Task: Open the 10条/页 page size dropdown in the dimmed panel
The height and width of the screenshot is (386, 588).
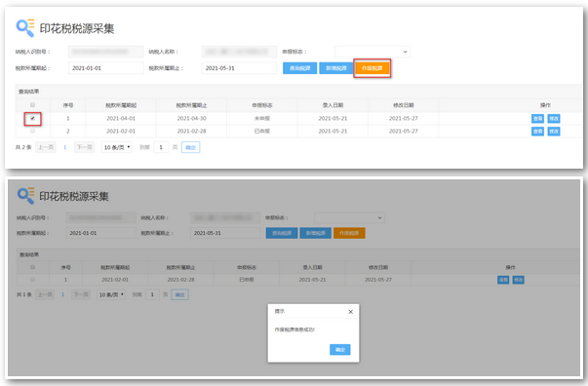Action: click(111, 295)
